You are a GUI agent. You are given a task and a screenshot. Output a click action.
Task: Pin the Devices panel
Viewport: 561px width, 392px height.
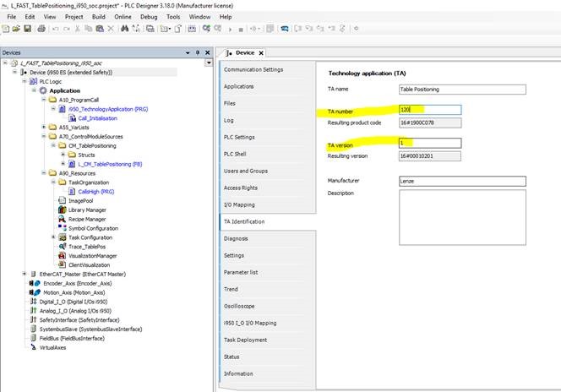click(x=199, y=52)
